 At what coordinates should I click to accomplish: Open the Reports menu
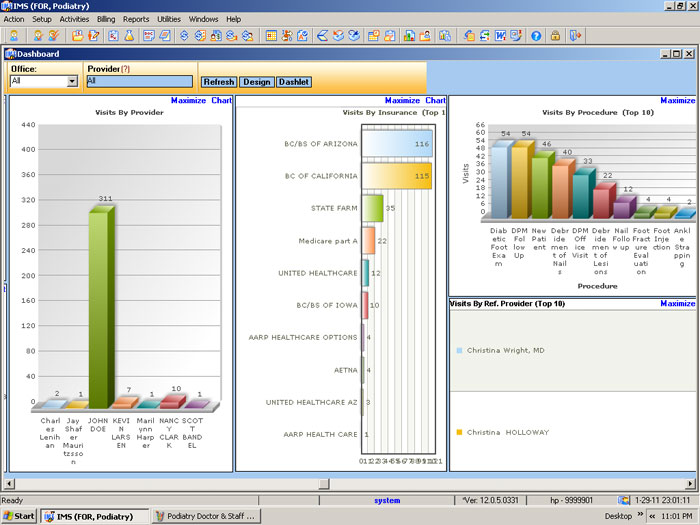click(136, 19)
